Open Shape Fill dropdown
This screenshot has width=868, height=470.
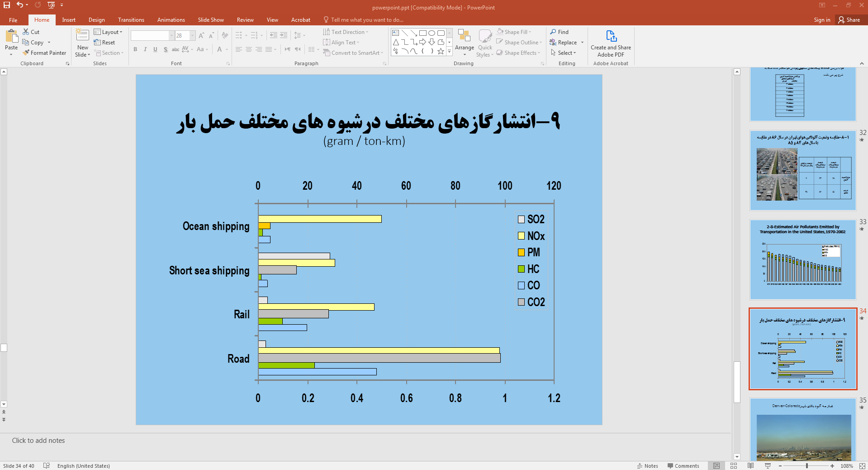point(514,32)
